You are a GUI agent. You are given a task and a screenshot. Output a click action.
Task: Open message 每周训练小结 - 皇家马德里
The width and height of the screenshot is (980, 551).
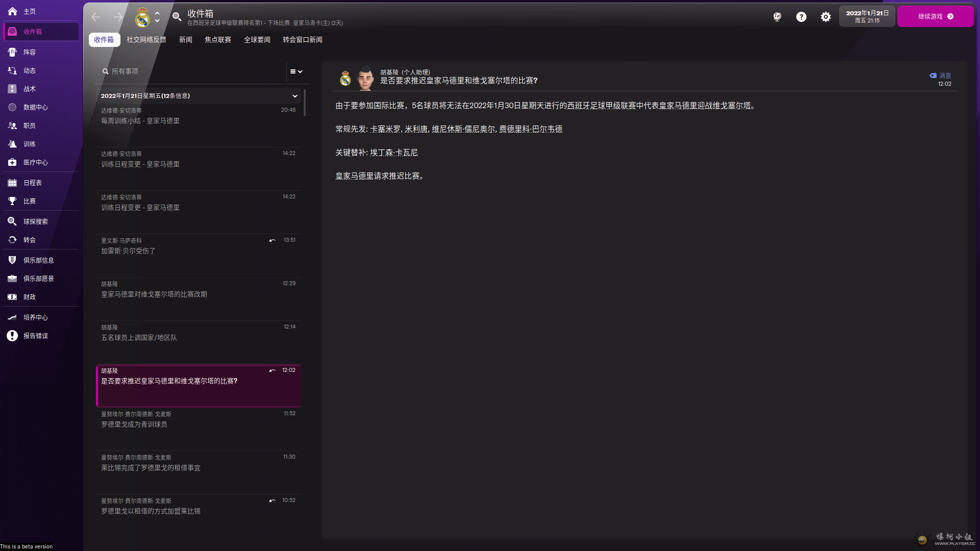coord(199,126)
